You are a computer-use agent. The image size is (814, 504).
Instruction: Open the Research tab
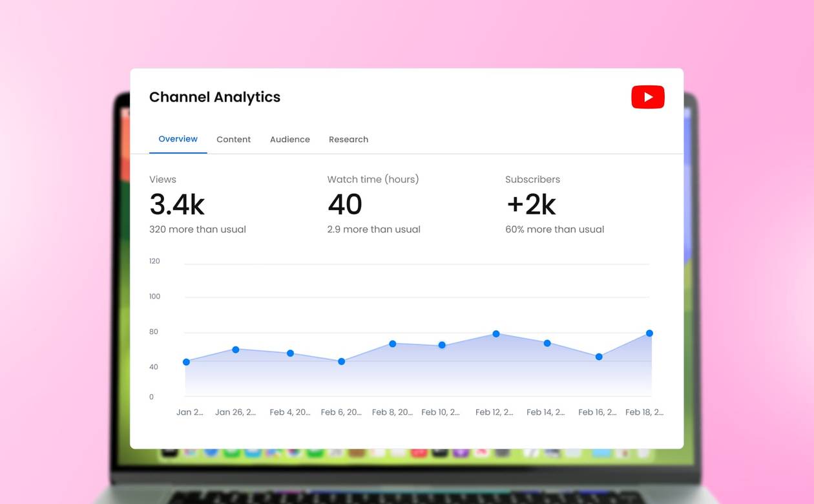348,140
